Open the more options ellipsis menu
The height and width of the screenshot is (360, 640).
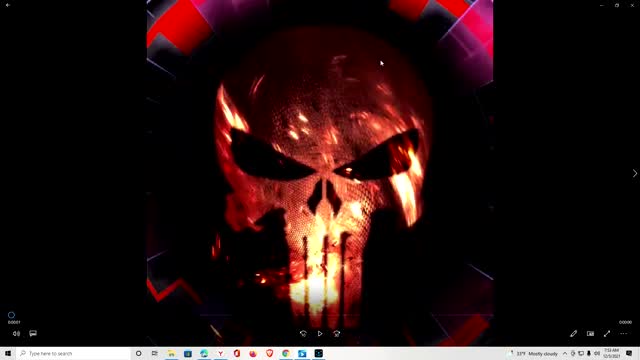click(624, 333)
